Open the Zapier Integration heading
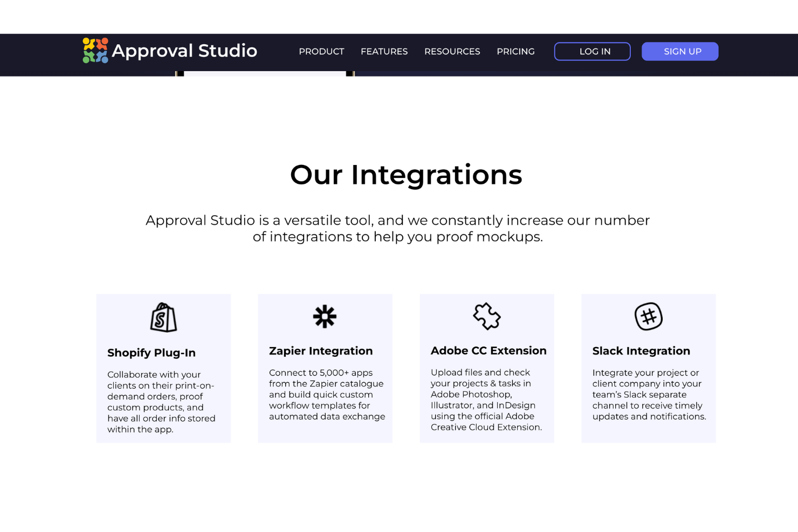This screenshot has width=798, height=532. pyautogui.click(x=321, y=351)
